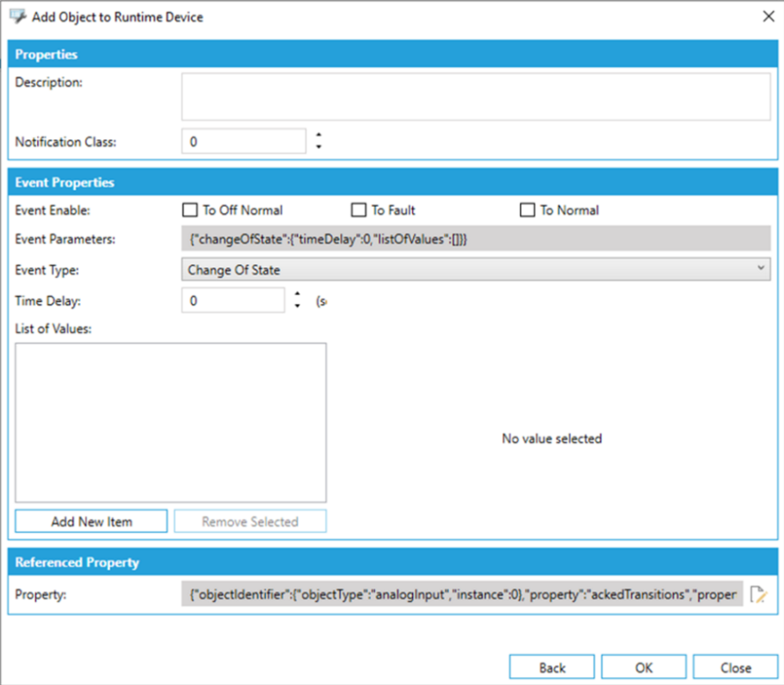This screenshot has height=685, width=784.
Task: Decrease Notification Class with down arrow
Action: tap(319, 146)
